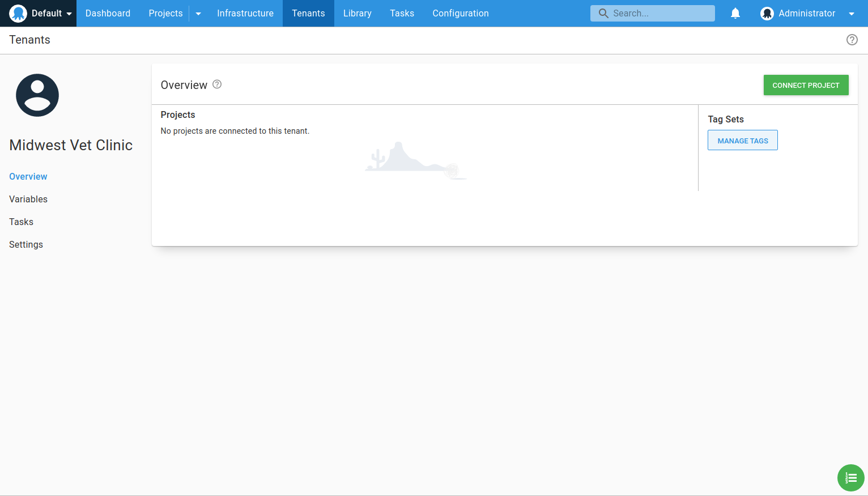Click the Octopus logo in top bar
This screenshot has height=496, width=868.
pyautogui.click(x=18, y=13)
